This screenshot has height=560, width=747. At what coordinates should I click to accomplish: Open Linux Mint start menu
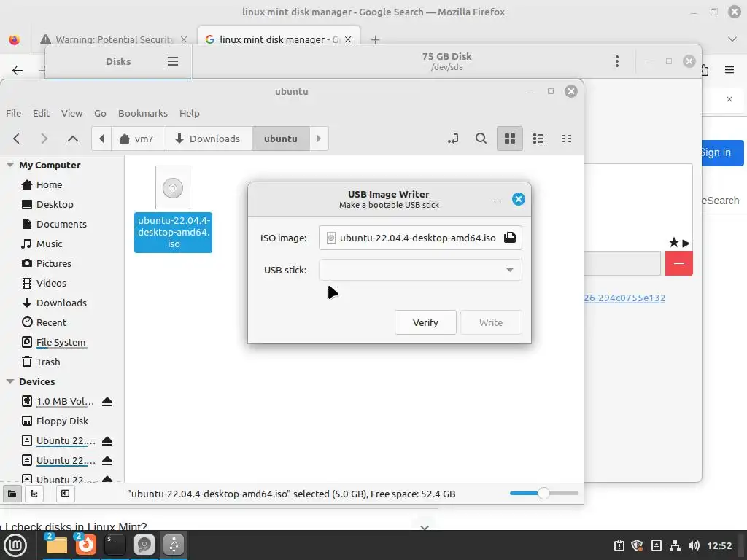point(15,545)
